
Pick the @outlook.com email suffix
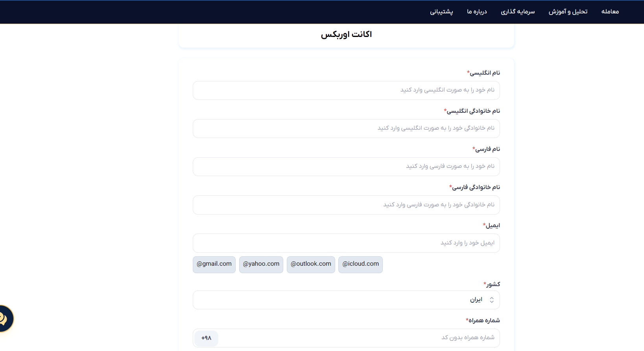[x=311, y=264]
